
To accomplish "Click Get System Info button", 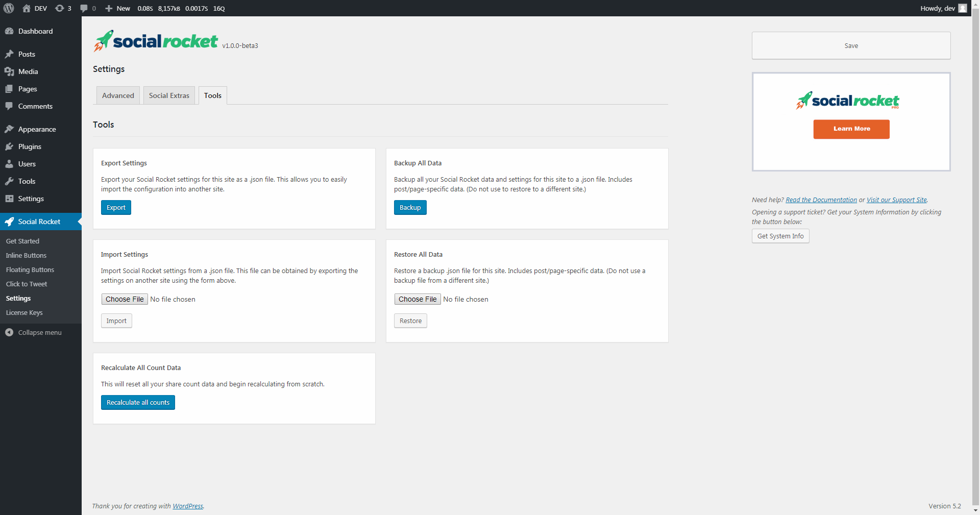I will [x=780, y=236].
